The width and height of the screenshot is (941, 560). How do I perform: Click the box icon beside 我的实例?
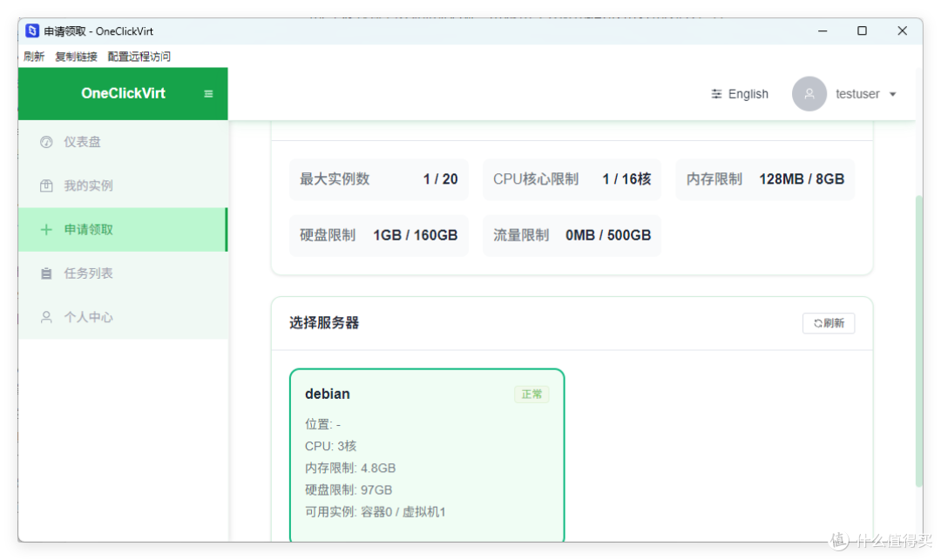46,186
